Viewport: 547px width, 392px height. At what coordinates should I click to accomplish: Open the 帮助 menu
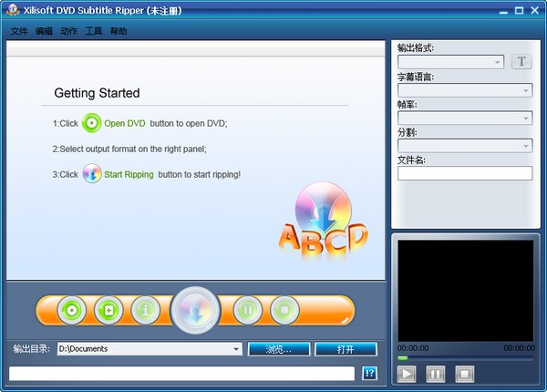coord(119,31)
